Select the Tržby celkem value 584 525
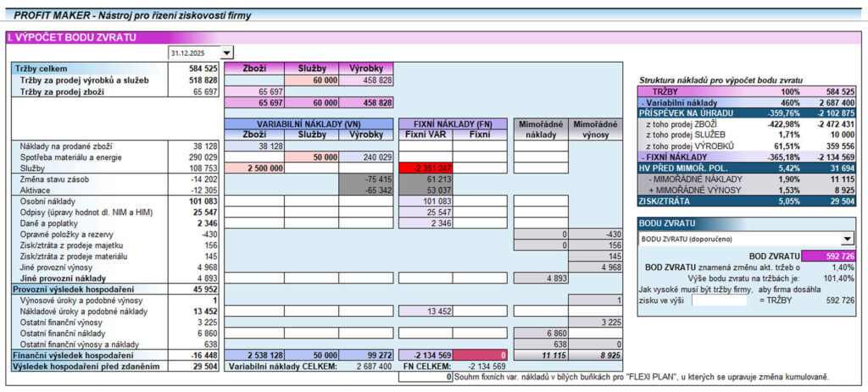This screenshot has width=868, height=392. [203, 69]
